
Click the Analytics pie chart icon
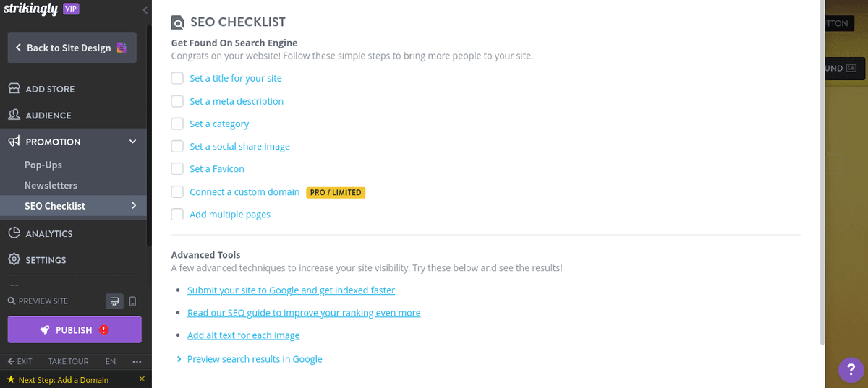[x=14, y=233]
